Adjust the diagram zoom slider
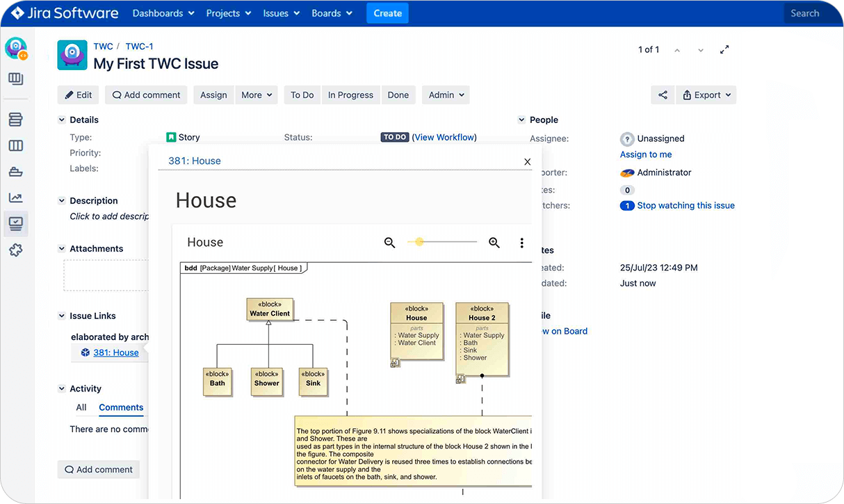The image size is (844, 504). tap(419, 243)
